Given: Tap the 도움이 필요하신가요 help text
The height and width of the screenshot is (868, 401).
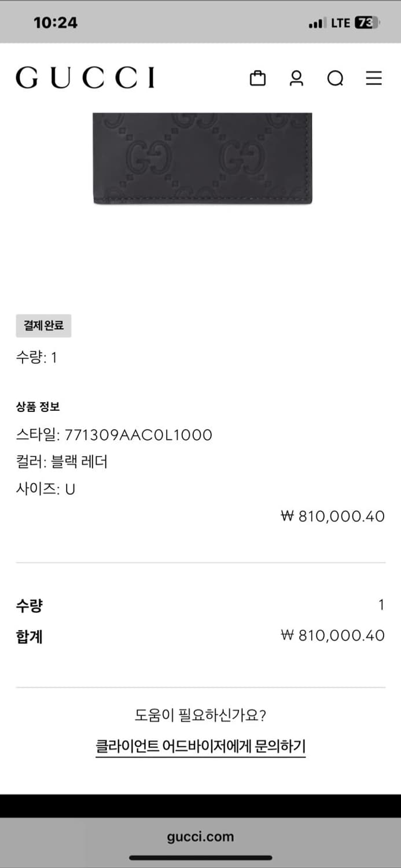Looking at the screenshot, I should pos(200,716).
